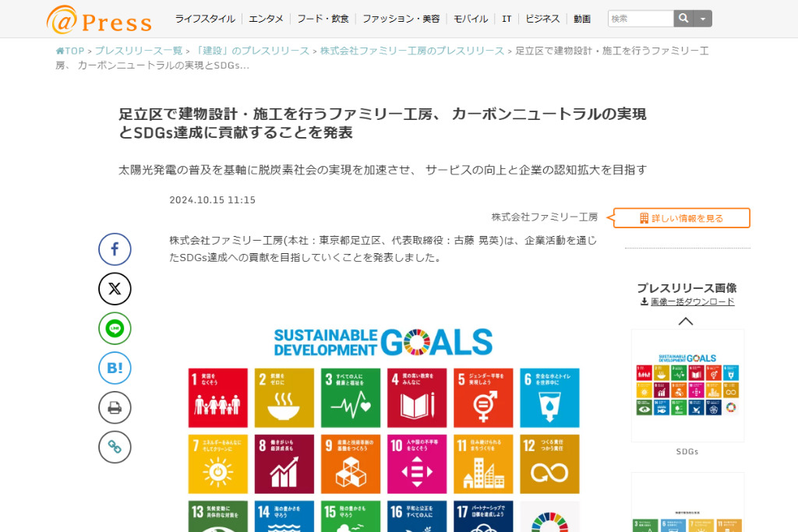
Task: Open the エンタメ category
Action: click(266, 19)
